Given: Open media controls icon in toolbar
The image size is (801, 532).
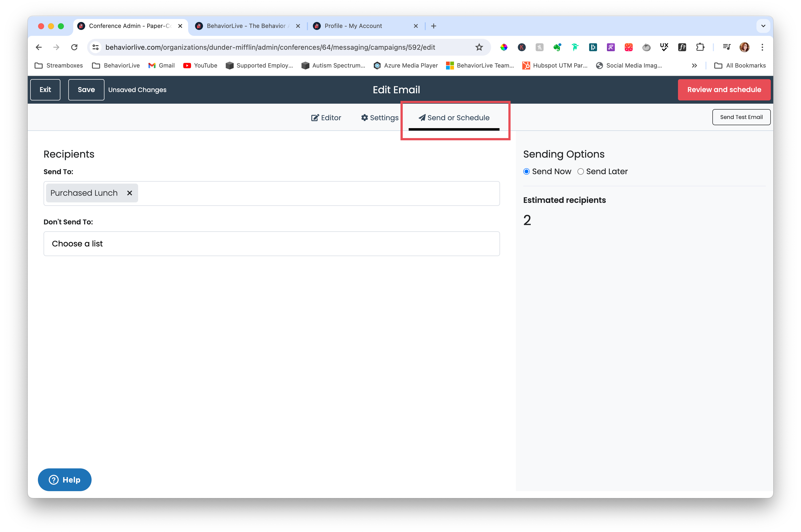Looking at the screenshot, I should click(726, 47).
